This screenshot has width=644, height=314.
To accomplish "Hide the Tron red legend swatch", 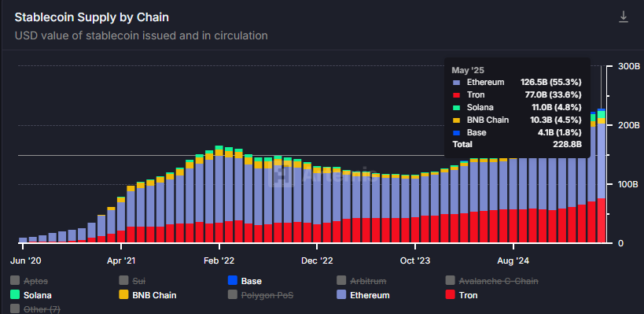I will (x=450, y=294).
